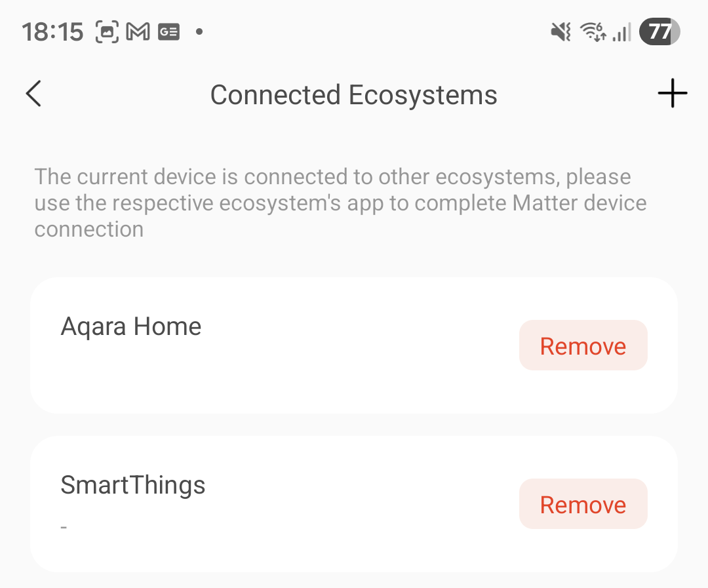Viewport: 708px width, 588px height.
Task: Tap the screenshot capture status icon
Action: coord(108,31)
